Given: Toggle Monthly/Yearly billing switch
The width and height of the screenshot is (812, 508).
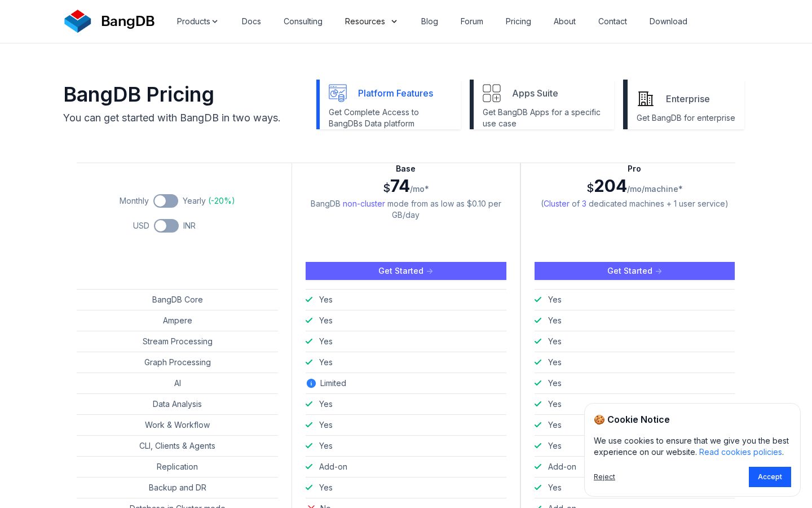Looking at the screenshot, I should (166, 201).
